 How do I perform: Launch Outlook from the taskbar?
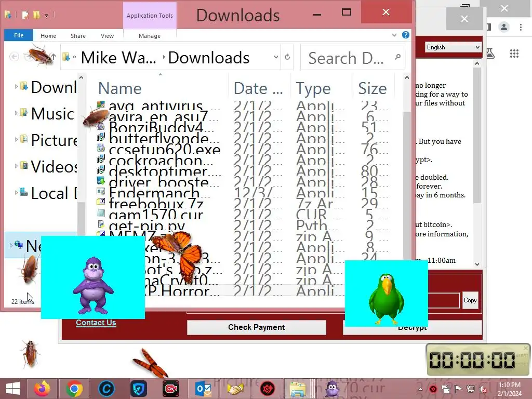coord(203,389)
